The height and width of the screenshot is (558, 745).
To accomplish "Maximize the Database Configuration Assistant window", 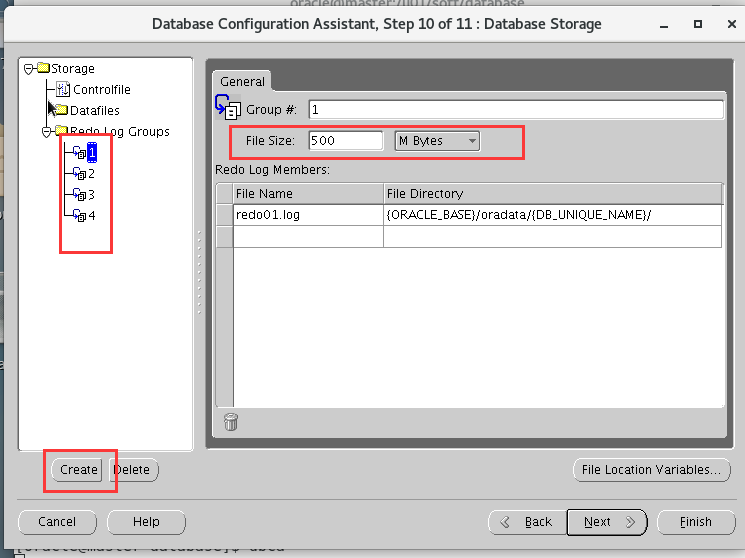I will coord(697,24).
